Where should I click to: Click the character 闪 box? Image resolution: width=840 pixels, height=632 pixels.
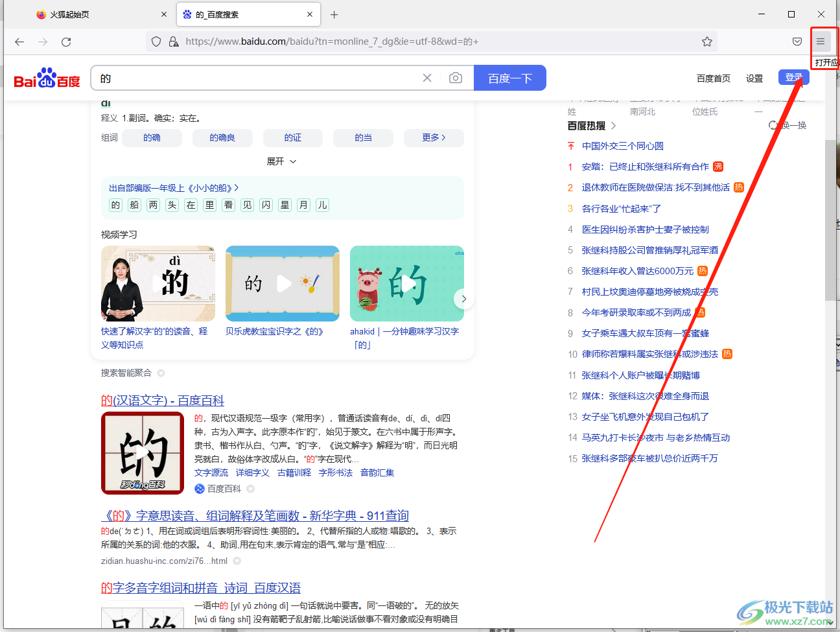[x=266, y=205]
